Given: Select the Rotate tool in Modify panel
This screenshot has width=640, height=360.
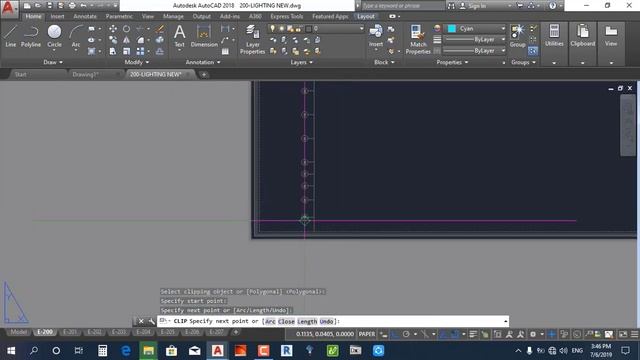Looking at the screenshot, I should (127, 29).
